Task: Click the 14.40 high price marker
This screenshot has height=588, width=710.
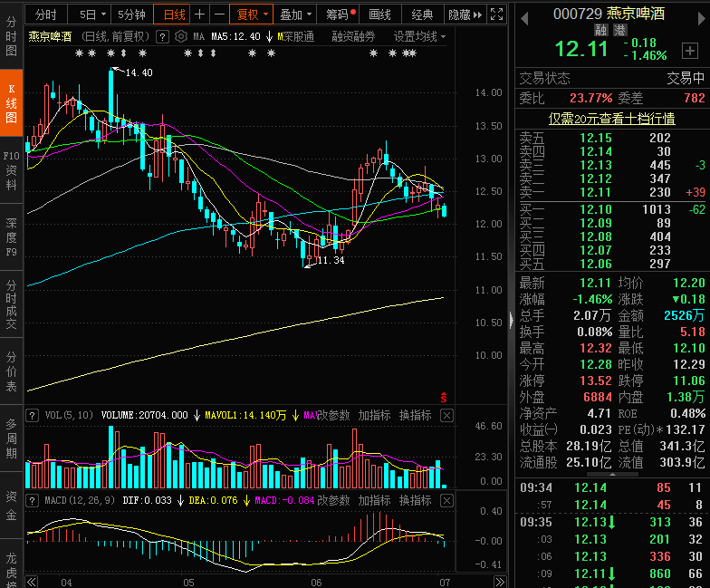Action: (139, 72)
